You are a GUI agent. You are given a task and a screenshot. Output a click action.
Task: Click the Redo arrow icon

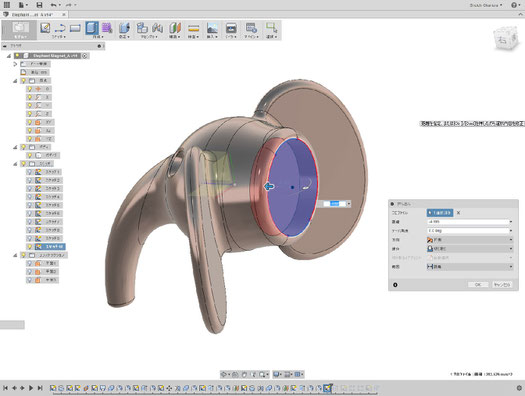pos(69,5)
